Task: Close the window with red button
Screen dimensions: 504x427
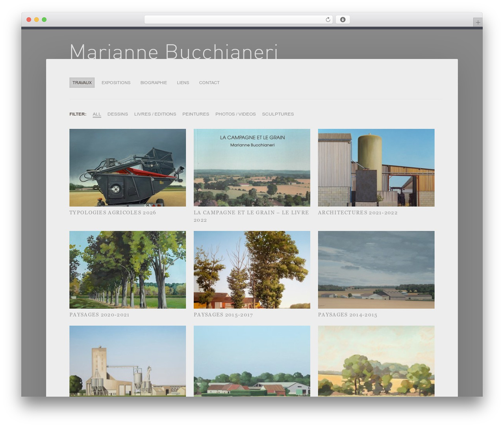Action: (29, 20)
